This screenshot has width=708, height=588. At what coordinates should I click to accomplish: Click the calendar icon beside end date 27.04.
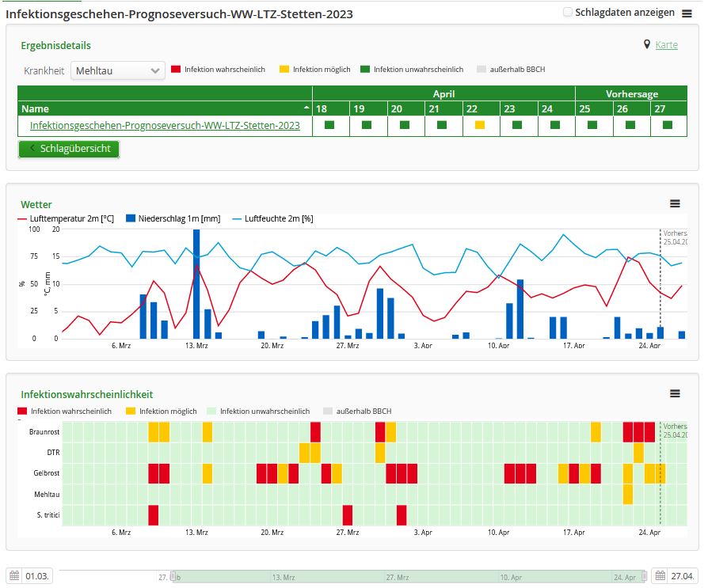click(659, 576)
